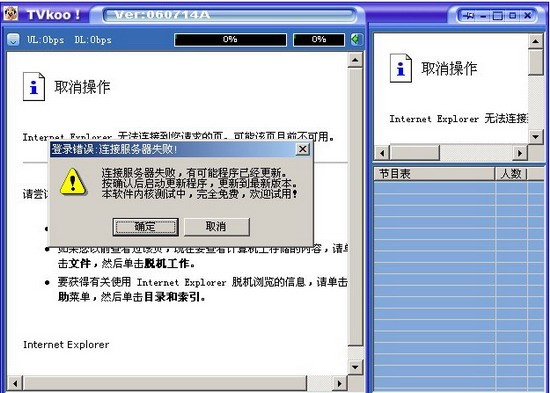
Task: Click the green arrow panel toggle
Action: tap(356, 39)
